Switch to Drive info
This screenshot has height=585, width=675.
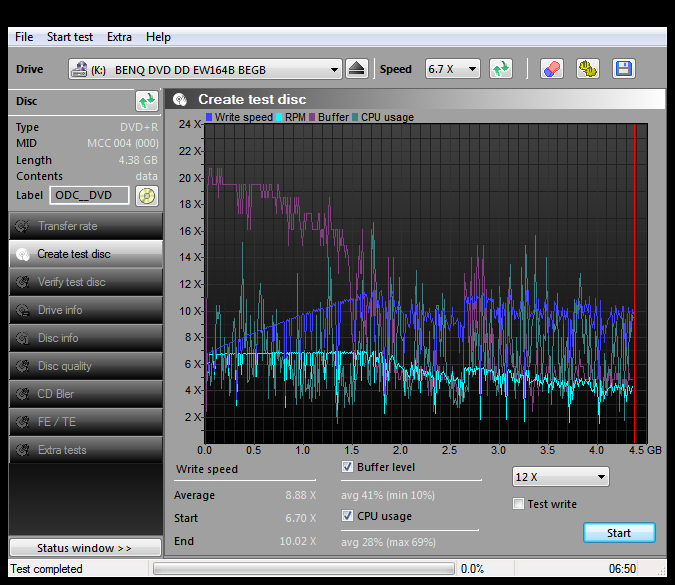pos(86,310)
